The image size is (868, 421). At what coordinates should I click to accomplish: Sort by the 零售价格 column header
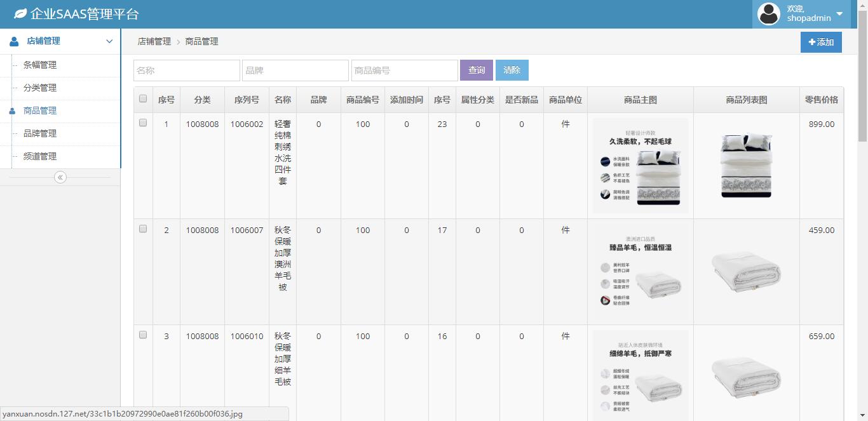pos(821,100)
